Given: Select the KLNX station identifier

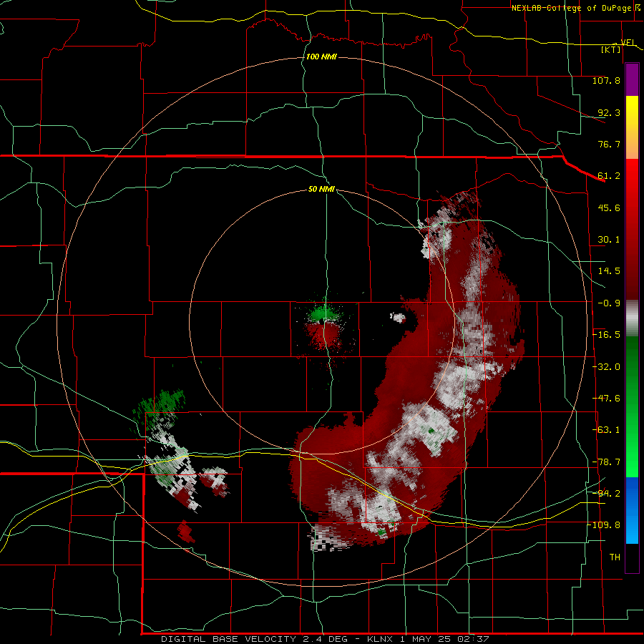Looking at the screenshot, I should point(379,639).
